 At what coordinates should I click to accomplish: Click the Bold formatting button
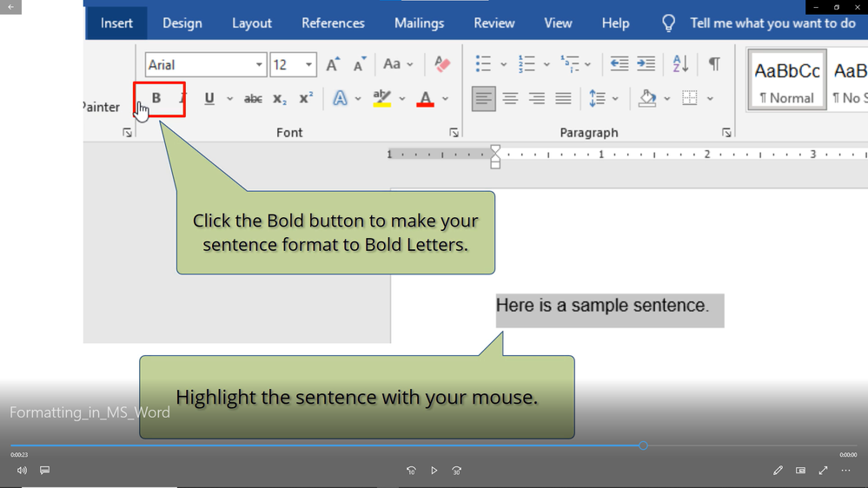pyautogui.click(x=156, y=98)
